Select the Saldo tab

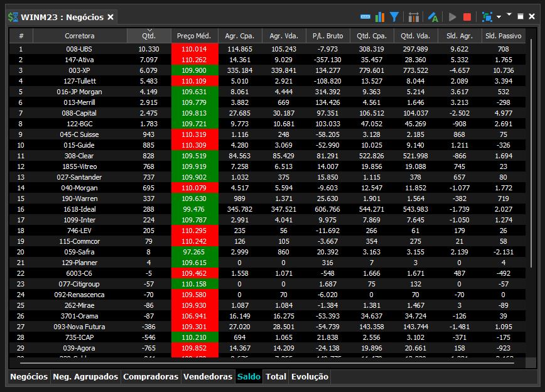249,377
